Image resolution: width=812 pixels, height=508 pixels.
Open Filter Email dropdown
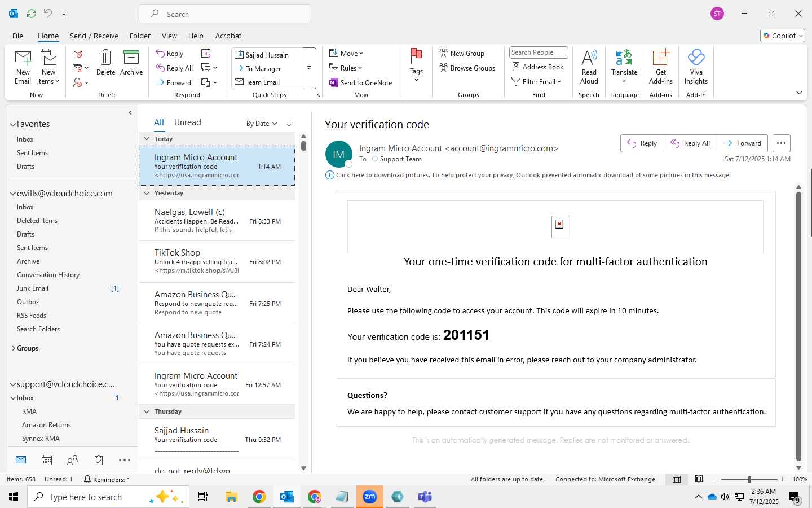point(536,82)
